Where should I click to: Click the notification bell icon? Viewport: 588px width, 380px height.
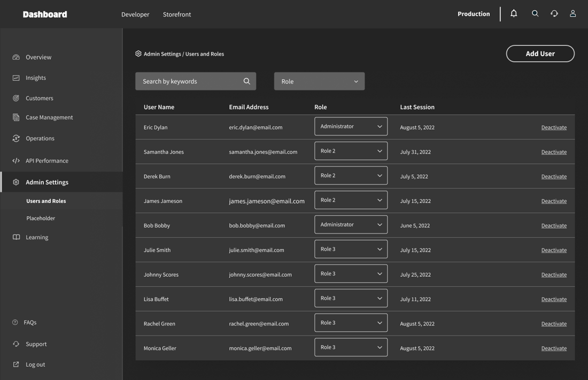tap(513, 13)
